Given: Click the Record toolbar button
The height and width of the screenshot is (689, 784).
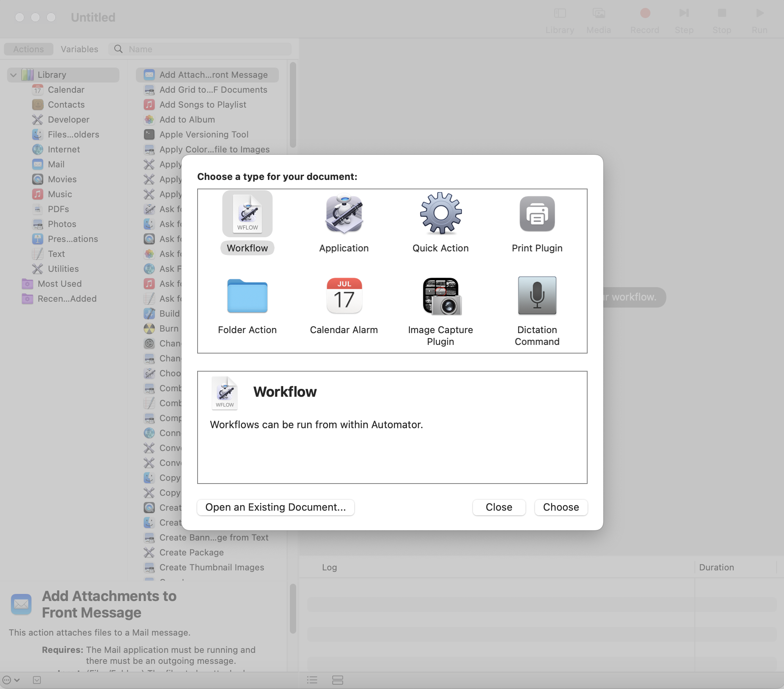Looking at the screenshot, I should [x=645, y=20].
